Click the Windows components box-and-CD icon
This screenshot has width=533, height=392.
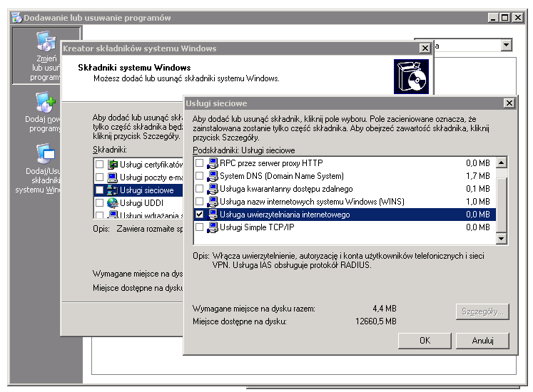tap(411, 76)
